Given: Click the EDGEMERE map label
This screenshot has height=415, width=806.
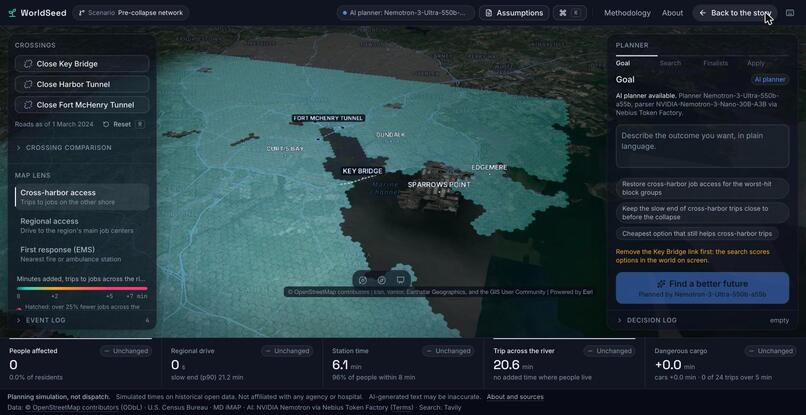Looking at the screenshot, I should tap(489, 168).
